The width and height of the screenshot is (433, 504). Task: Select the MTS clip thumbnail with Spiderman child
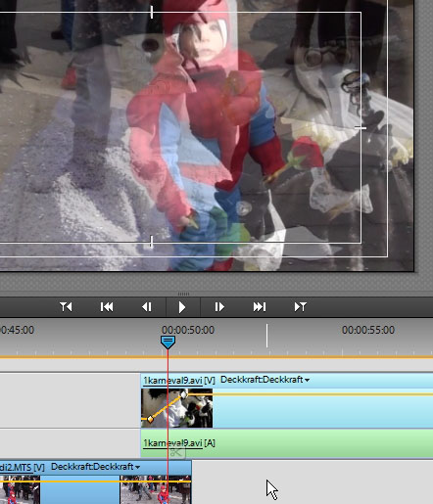point(156,489)
